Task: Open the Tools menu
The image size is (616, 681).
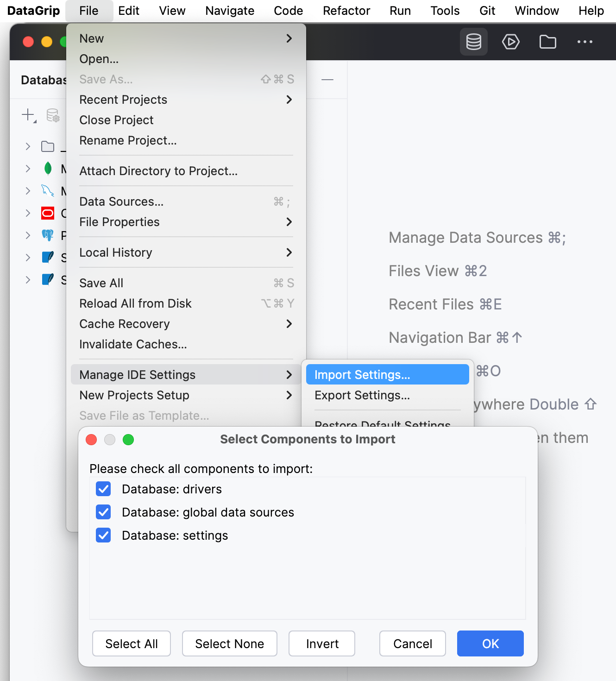Action: (444, 10)
